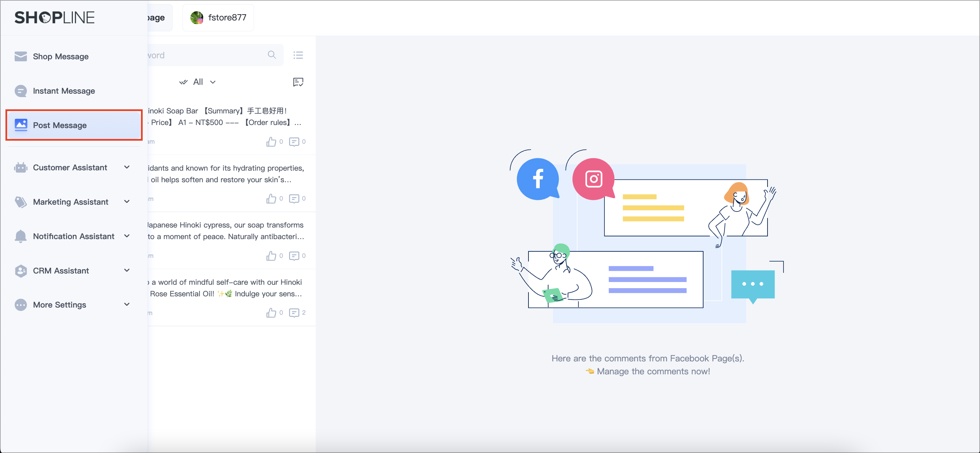Click comment icon on hydrating properties post
The image size is (980, 453).
294,199
